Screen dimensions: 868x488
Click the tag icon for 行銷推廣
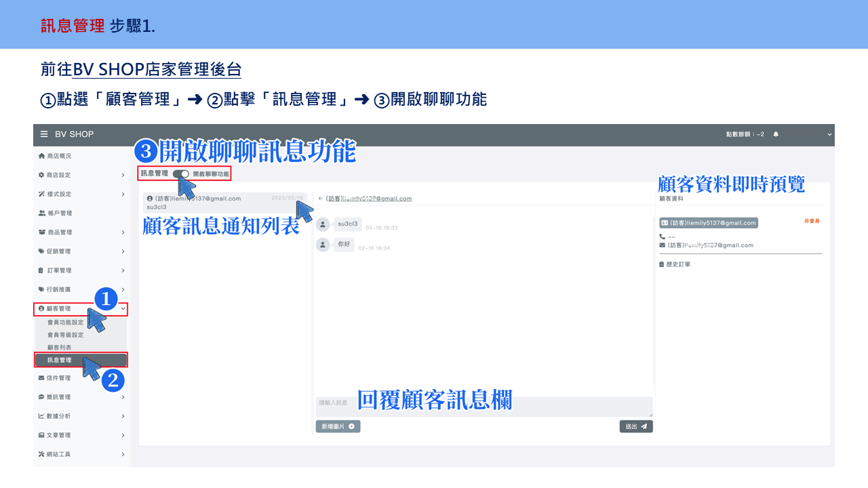coord(41,289)
